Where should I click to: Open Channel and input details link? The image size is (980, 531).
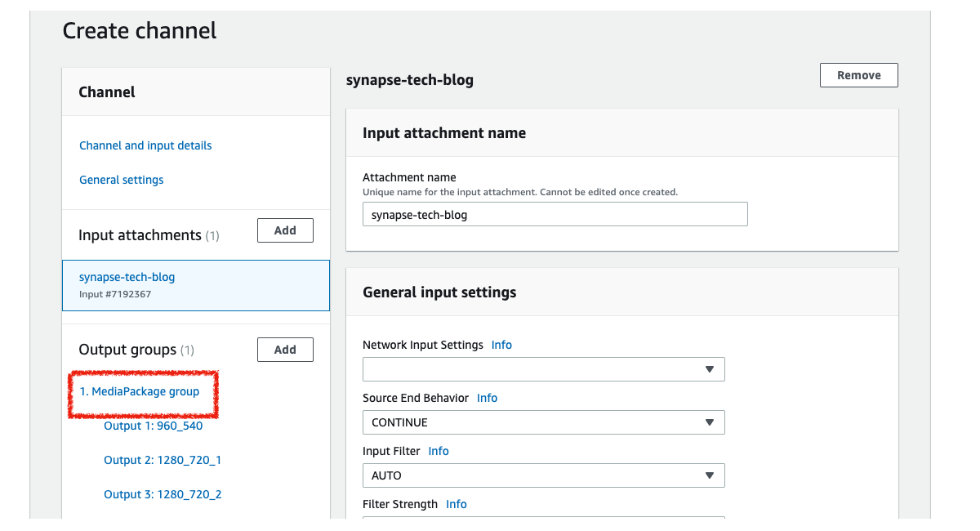coord(145,145)
